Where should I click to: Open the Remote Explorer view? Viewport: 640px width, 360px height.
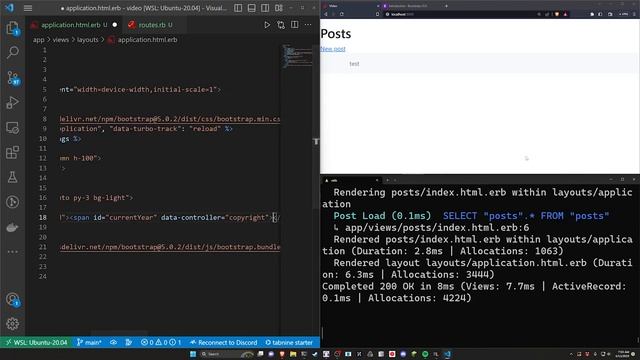[x=13, y=128]
